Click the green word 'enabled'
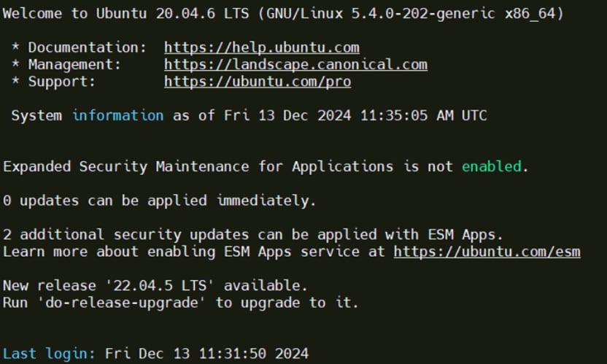Screen dimensions: 607x364 [x=491, y=166]
